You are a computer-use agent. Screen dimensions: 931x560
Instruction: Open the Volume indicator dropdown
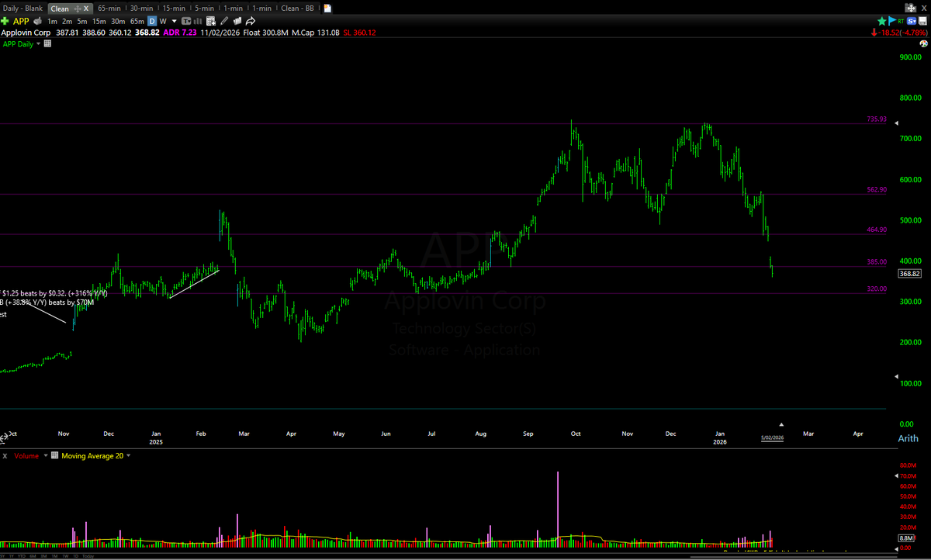click(x=45, y=455)
